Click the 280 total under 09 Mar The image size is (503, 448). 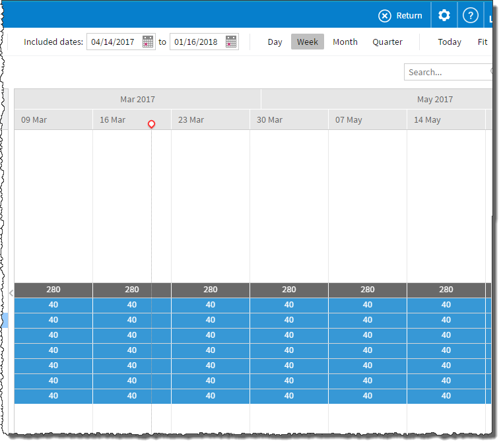[x=53, y=290]
